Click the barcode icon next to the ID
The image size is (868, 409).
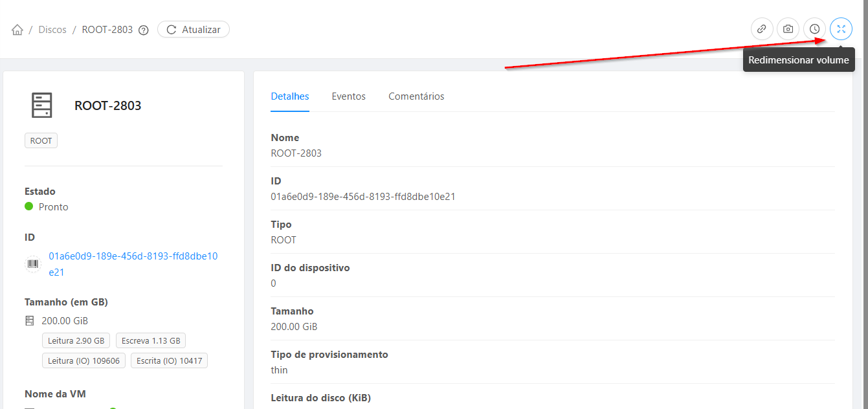(32, 264)
